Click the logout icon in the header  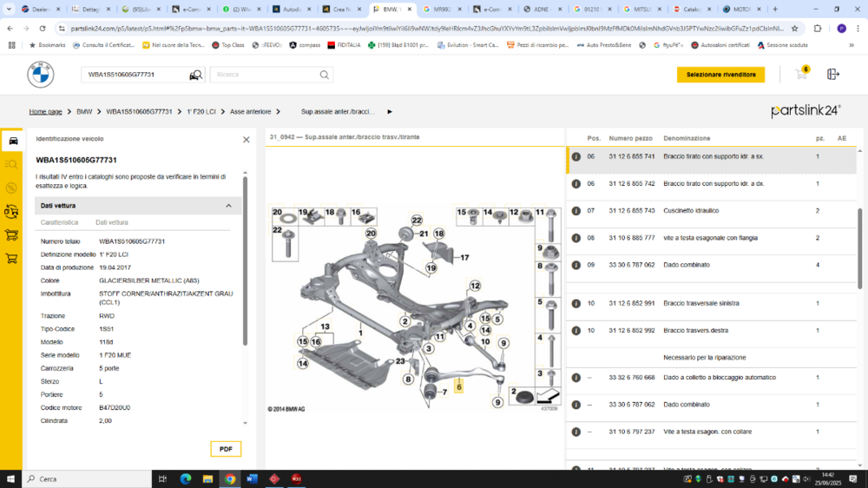[x=833, y=75]
